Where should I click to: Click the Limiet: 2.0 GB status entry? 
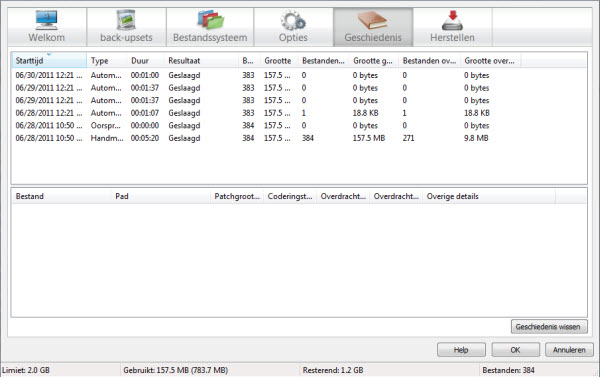pos(26,370)
